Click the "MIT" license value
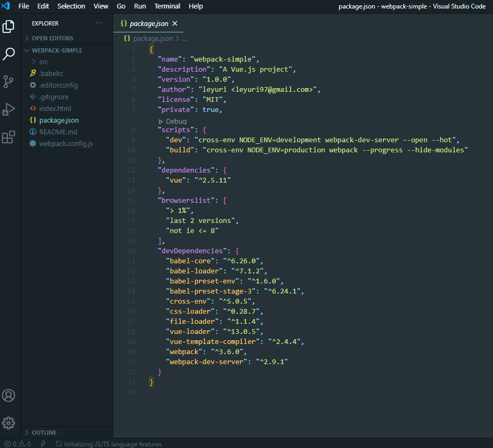Image resolution: width=493 pixels, height=448 pixels. pyautogui.click(x=212, y=100)
